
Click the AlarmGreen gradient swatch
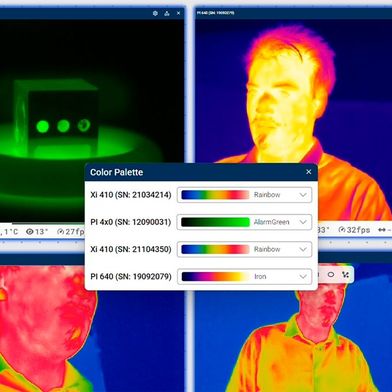pos(215,222)
